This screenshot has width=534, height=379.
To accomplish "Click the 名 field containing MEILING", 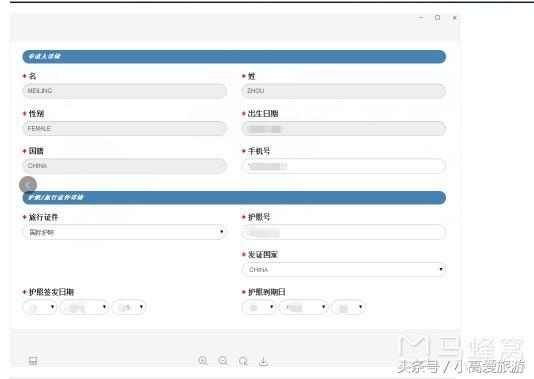I will (x=125, y=91).
